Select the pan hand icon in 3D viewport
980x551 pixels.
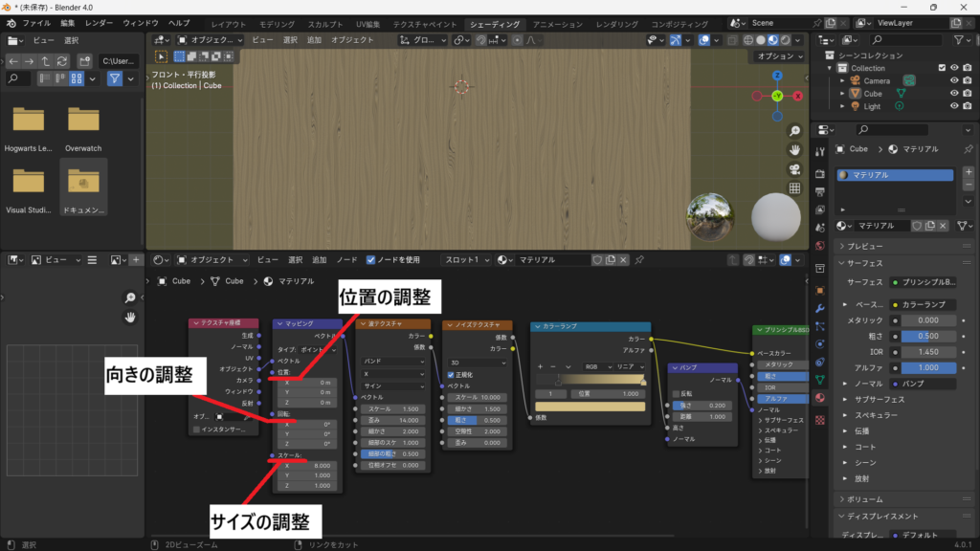(794, 150)
